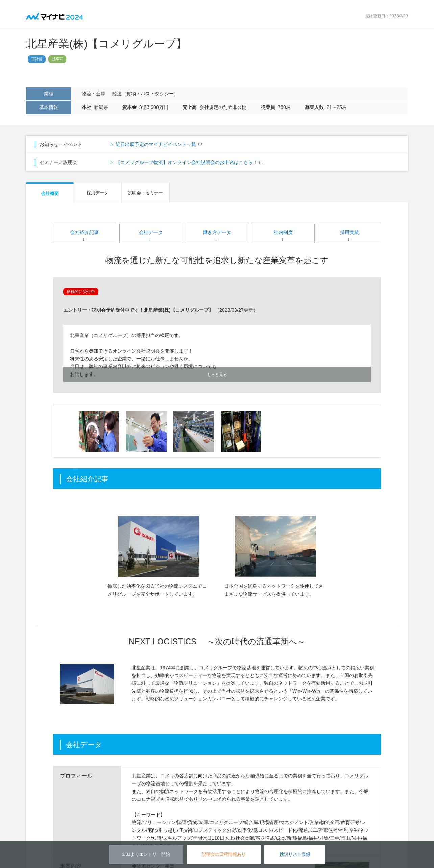Click the highway truck photo

(x=275, y=546)
